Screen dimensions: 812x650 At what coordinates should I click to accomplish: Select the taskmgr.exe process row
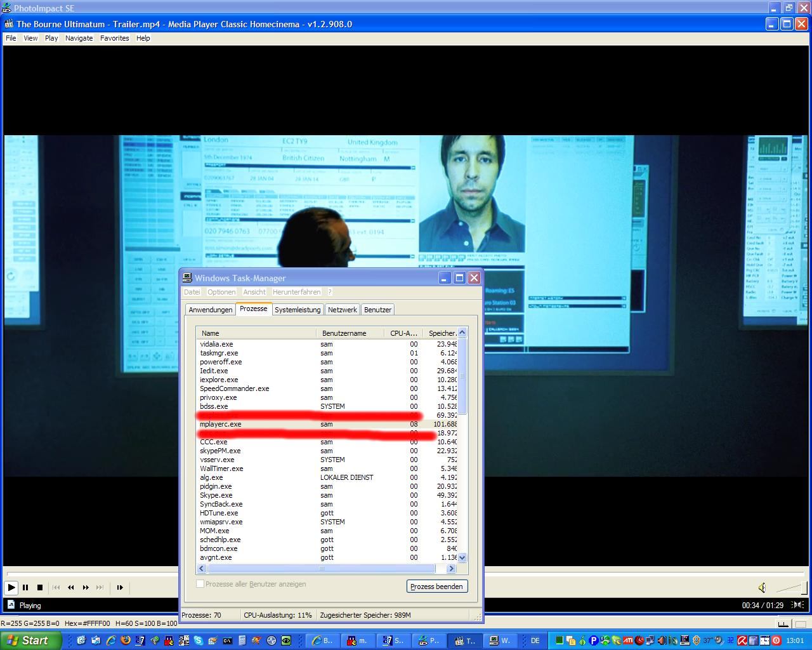tap(327, 353)
